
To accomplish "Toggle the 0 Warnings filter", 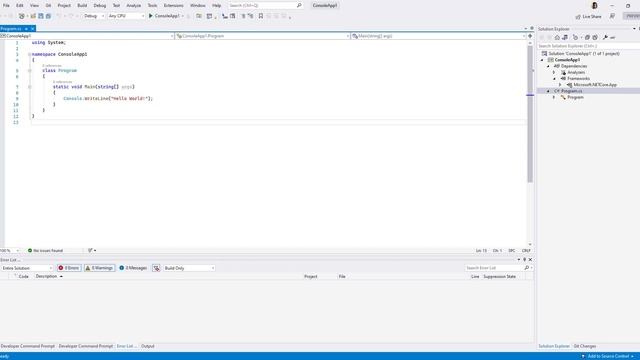I will point(99,268).
